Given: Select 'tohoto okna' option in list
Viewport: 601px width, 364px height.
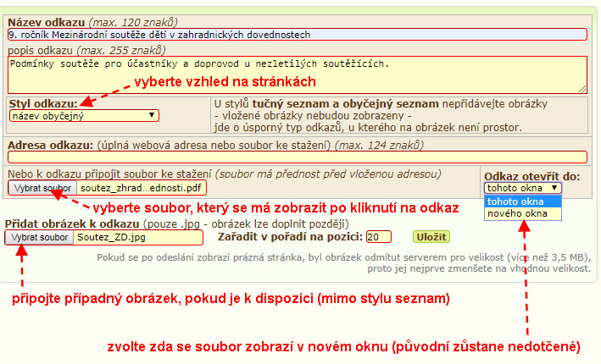Looking at the screenshot, I should pos(515,201).
